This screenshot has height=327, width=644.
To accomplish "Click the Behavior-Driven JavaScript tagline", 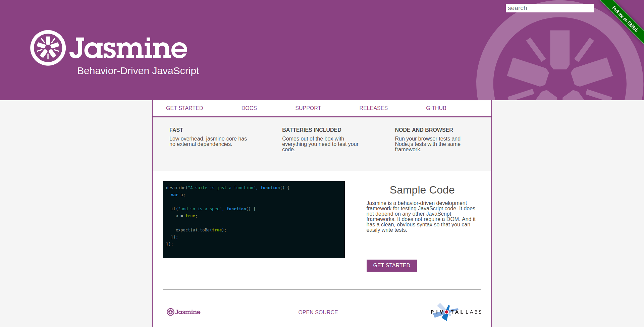I will [138, 71].
